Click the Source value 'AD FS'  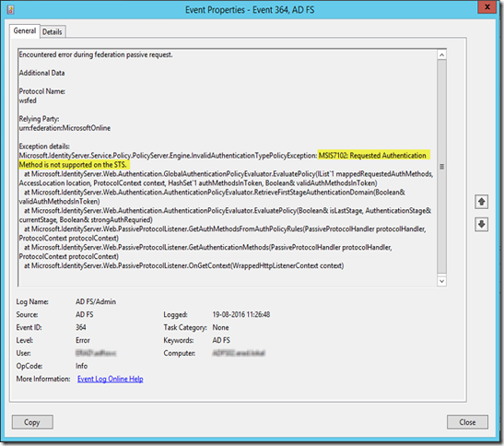coord(84,314)
